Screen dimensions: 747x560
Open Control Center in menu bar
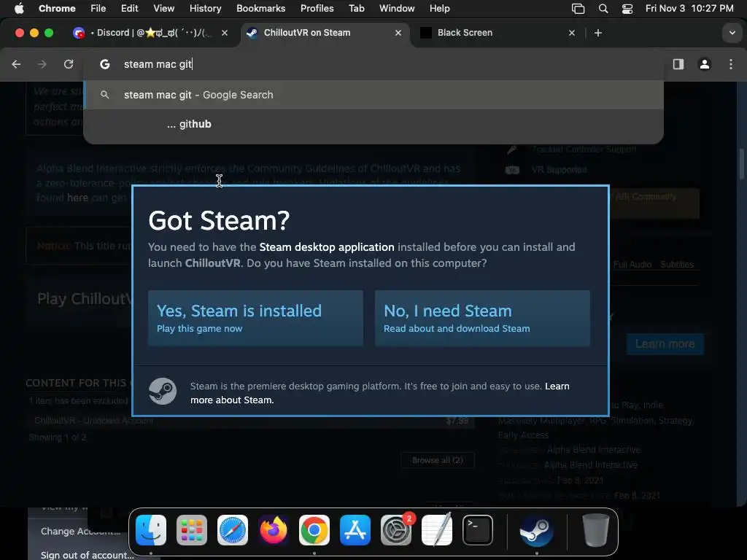(627, 8)
